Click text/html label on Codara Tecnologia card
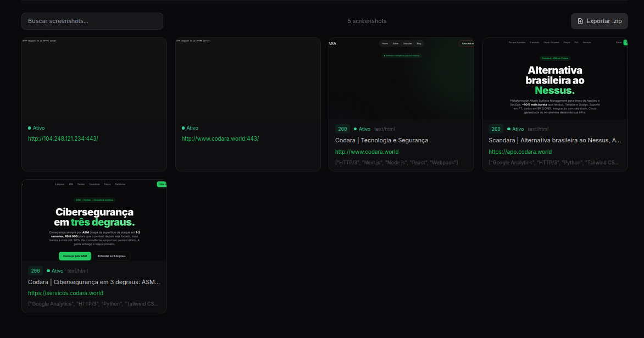644x338 pixels. (x=385, y=129)
